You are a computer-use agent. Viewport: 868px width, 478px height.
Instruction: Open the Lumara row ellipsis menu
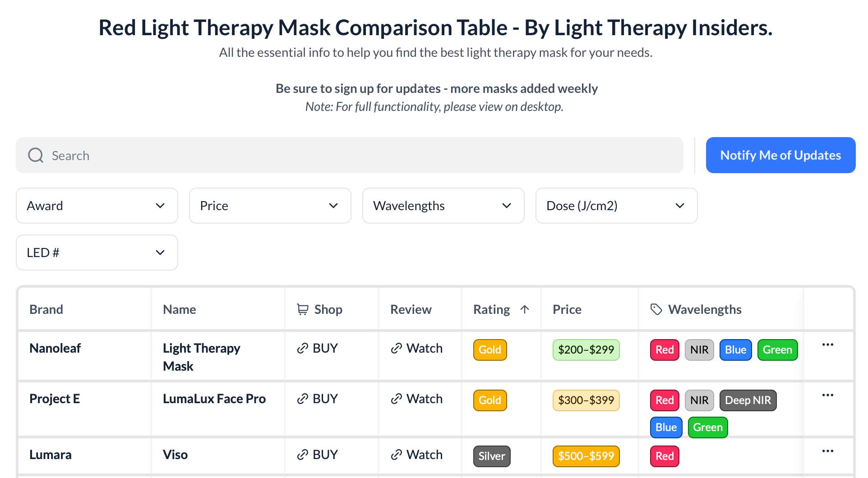pyautogui.click(x=828, y=451)
